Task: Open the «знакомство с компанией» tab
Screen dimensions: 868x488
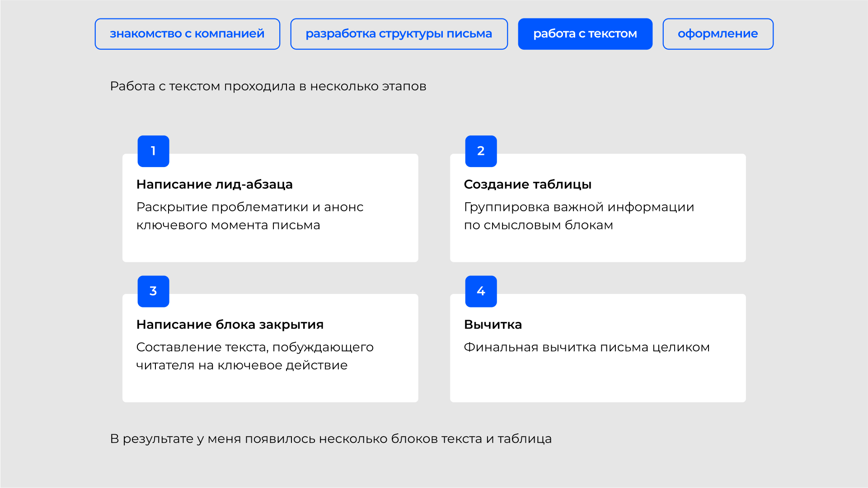Action: click(x=187, y=34)
